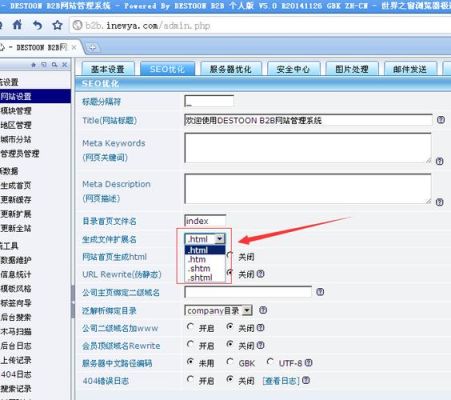The height and width of the screenshot is (400, 451).
Task: Select 未用 for 服务器中文路径编码
Action: pyautogui.click(x=190, y=362)
